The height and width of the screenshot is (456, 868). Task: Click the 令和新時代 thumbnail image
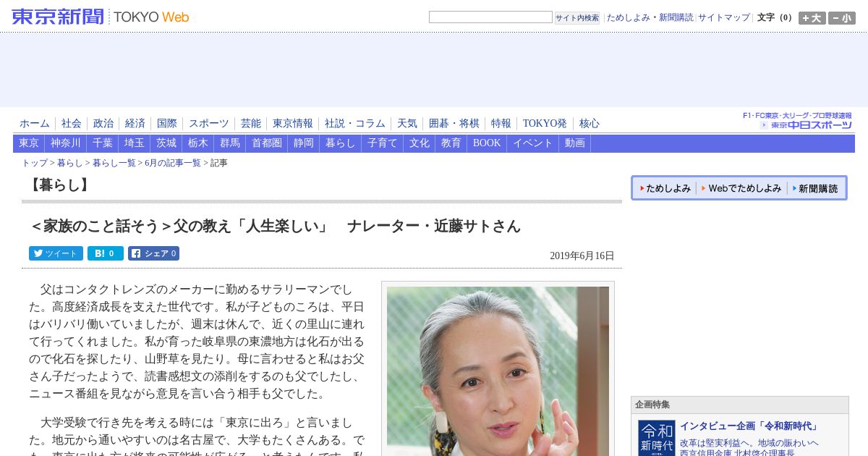click(657, 438)
